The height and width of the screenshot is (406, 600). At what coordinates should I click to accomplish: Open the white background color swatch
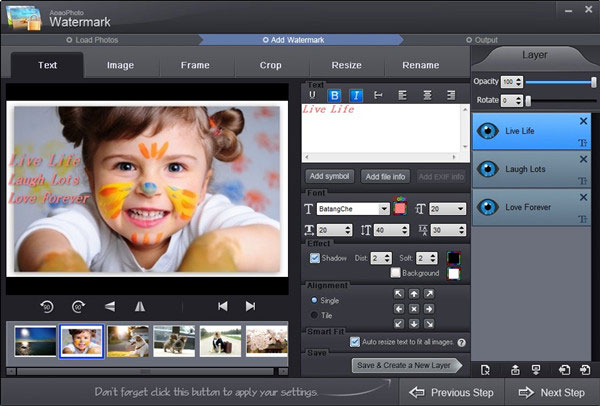click(x=453, y=274)
